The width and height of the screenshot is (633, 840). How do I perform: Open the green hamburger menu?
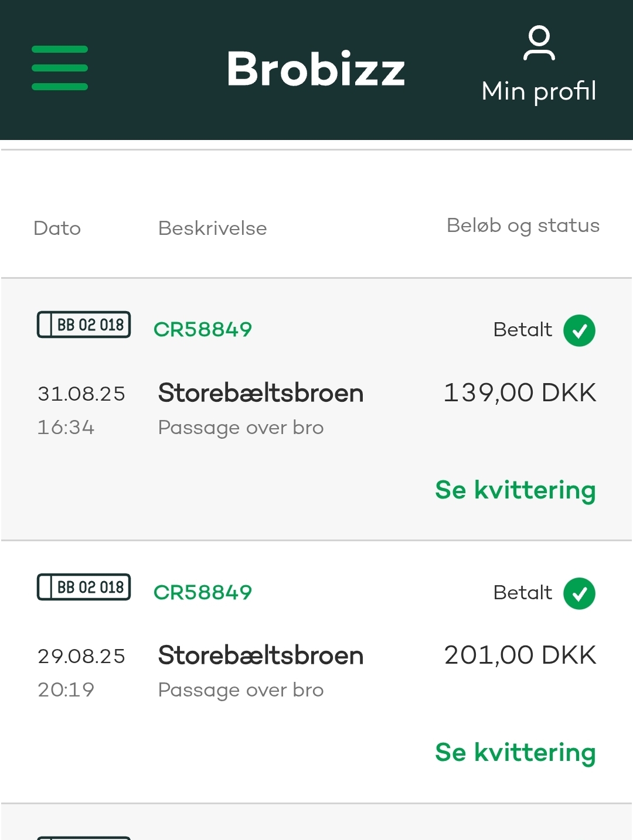tap(60, 68)
